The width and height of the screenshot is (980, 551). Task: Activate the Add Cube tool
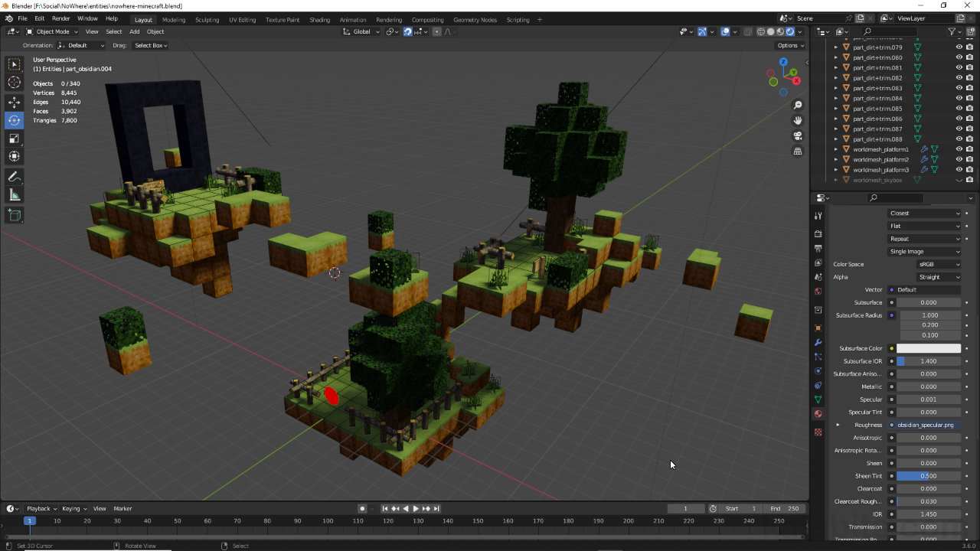coord(15,216)
